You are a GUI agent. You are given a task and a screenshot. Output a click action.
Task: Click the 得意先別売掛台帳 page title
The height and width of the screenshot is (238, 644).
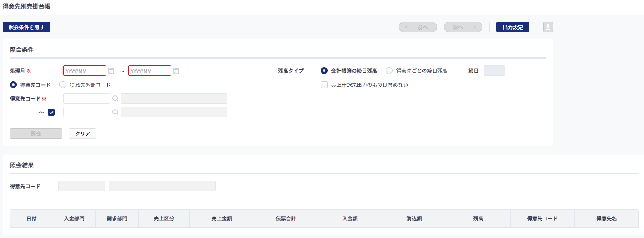click(27, 6)
